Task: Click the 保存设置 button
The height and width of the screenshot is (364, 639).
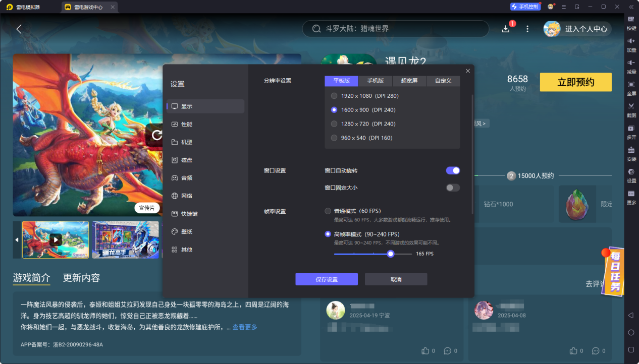Action: 327,279
